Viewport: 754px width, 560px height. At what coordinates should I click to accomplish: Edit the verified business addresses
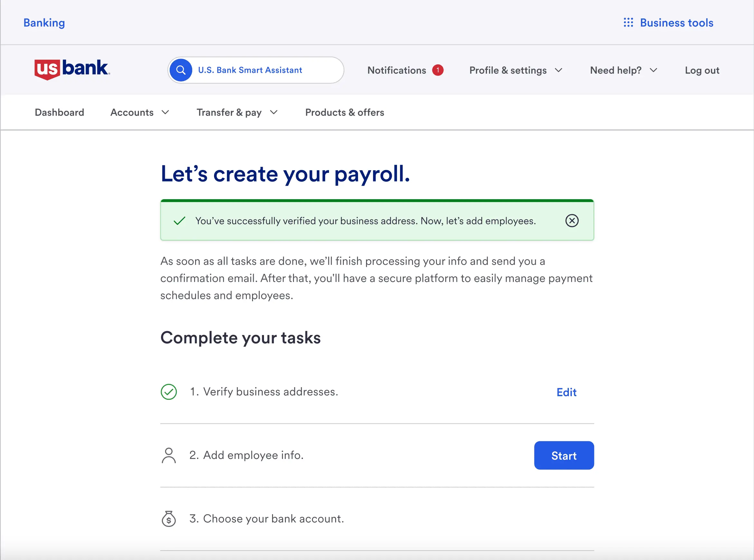(x=566, y=392)
